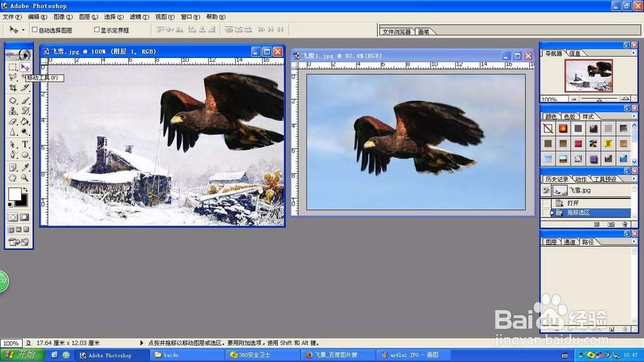The width and height of the screenshot is (644, 362).
Task: Jump to ImageReady at toolbox bottom
Action: pos(19,242)
